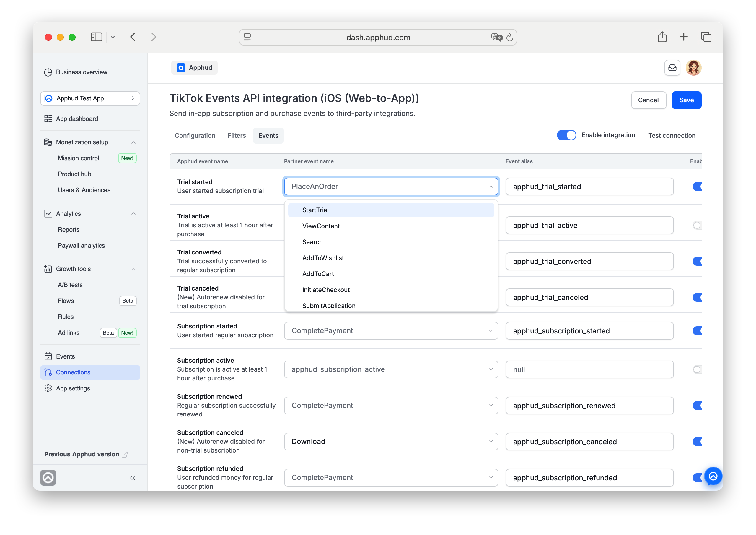The width and height of the screenshot is (756, 535).
Task: Choose AddToCart option in dropdown
Action: [x=391, y=274]
